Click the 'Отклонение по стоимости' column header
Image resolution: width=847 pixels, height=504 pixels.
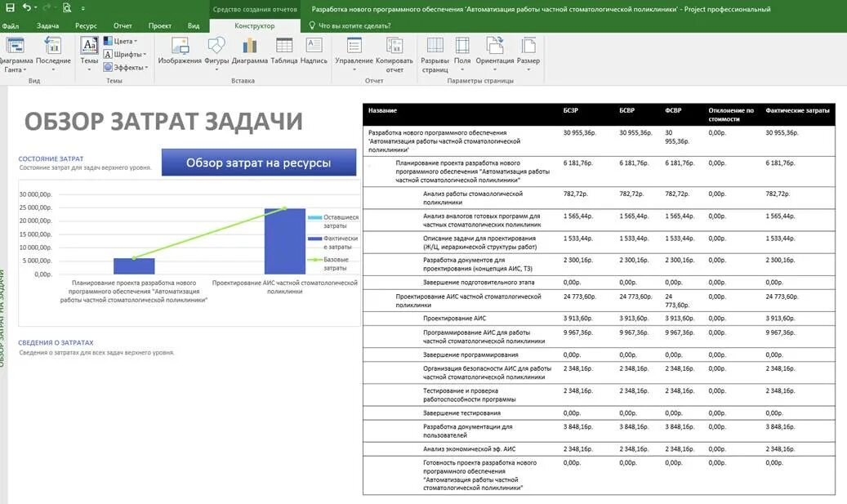click(x=731, y=114)
